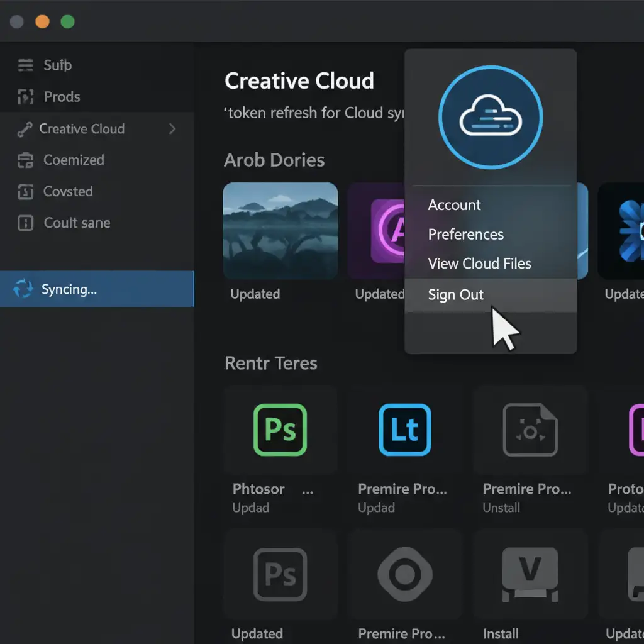Open Preferences from the profile menu
The width and height of the screenshot is (644, 644).
pos(465,235)
